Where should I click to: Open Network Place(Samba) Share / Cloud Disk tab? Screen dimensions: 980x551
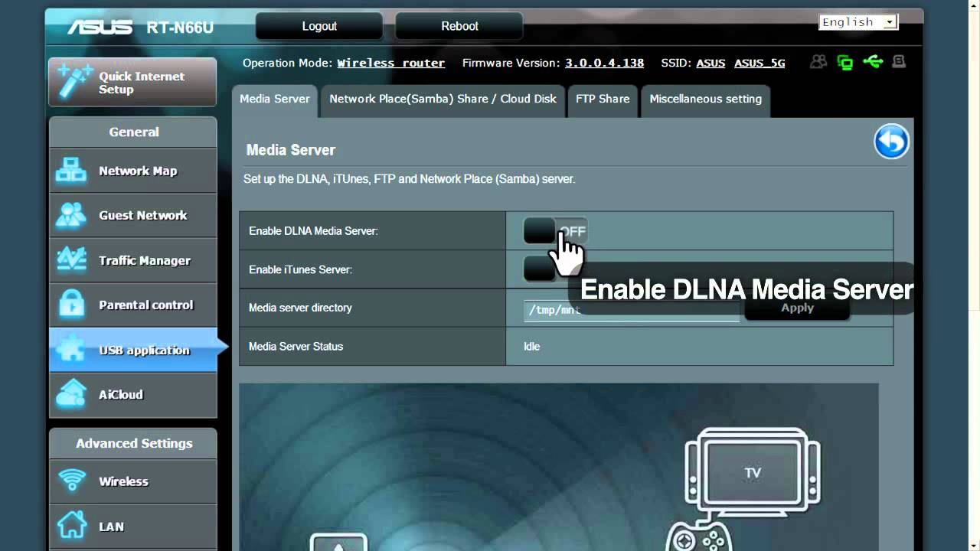pyautogui.click(x=443, y=99)
